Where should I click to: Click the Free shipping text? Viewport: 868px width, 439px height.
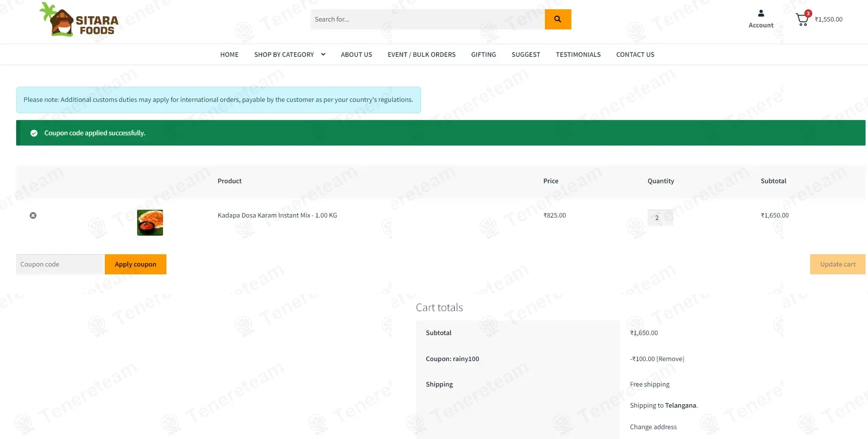point(650,384)
